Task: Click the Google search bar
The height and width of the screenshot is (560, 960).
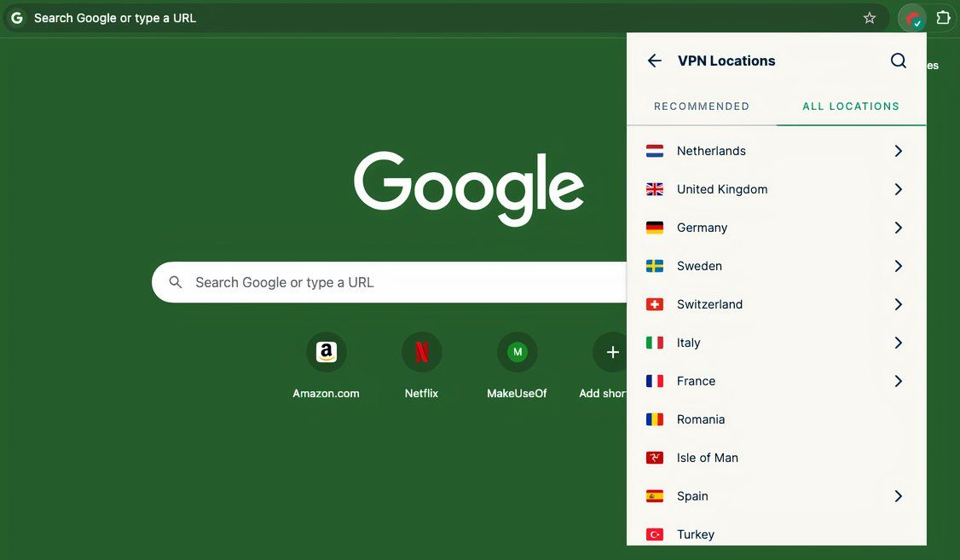Action: click(x=384, y=281)
